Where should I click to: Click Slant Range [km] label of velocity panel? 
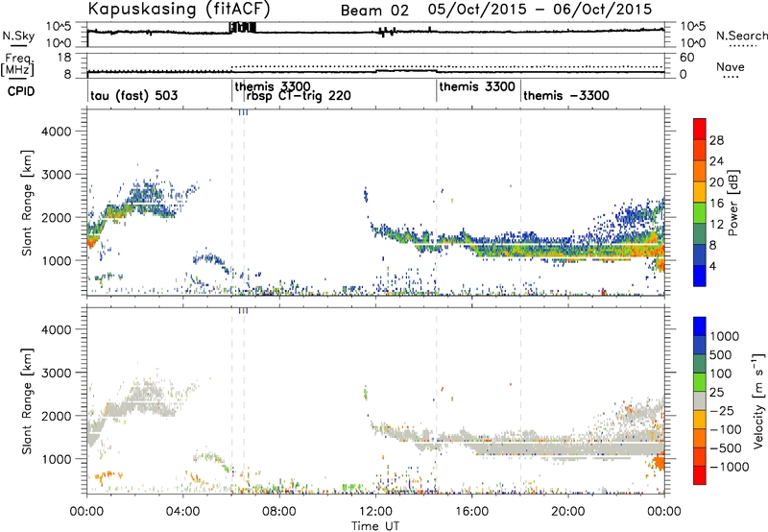point(28,401)
